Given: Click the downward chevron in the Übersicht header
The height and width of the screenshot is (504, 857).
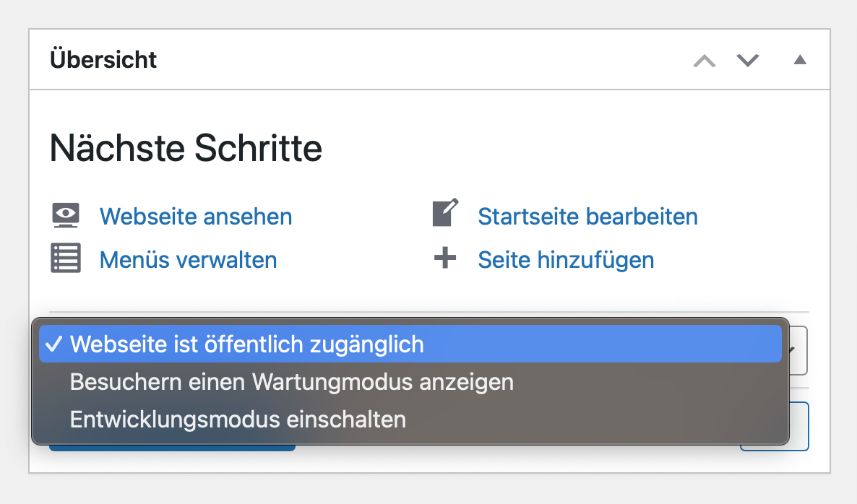Looking at the screenshot, I should pos(748,61).
